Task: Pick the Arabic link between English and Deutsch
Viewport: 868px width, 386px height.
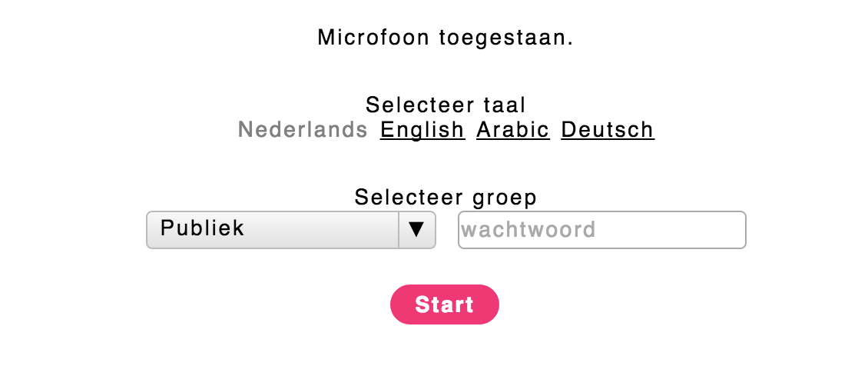Action: coord(513,130)
